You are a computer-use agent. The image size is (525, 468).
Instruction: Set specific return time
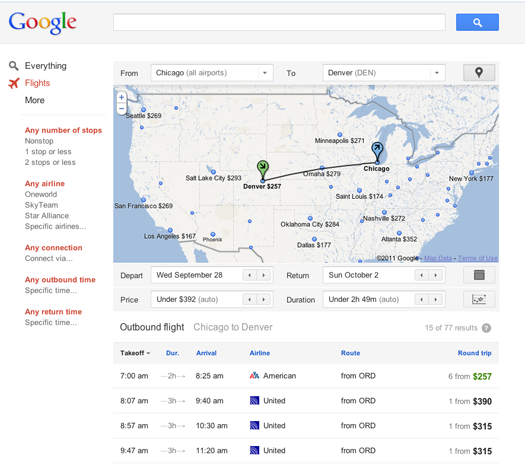point(51,322)
